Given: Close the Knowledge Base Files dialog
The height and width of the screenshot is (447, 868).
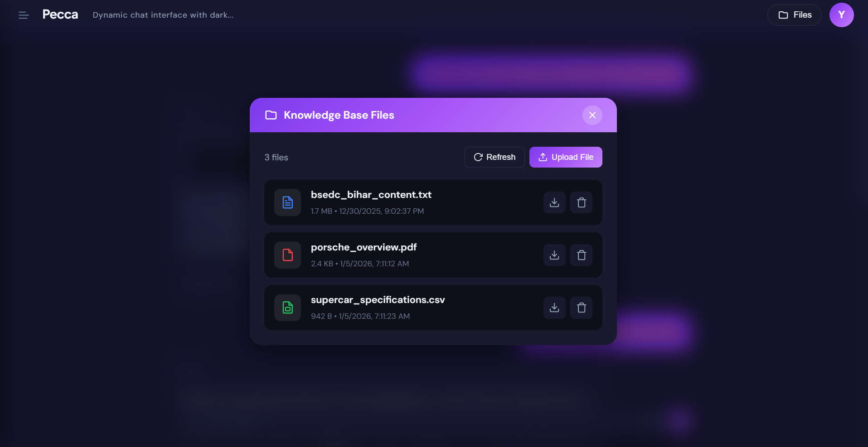Looking at the screenshot, I should pyautogui.click(x=592, y=115).
